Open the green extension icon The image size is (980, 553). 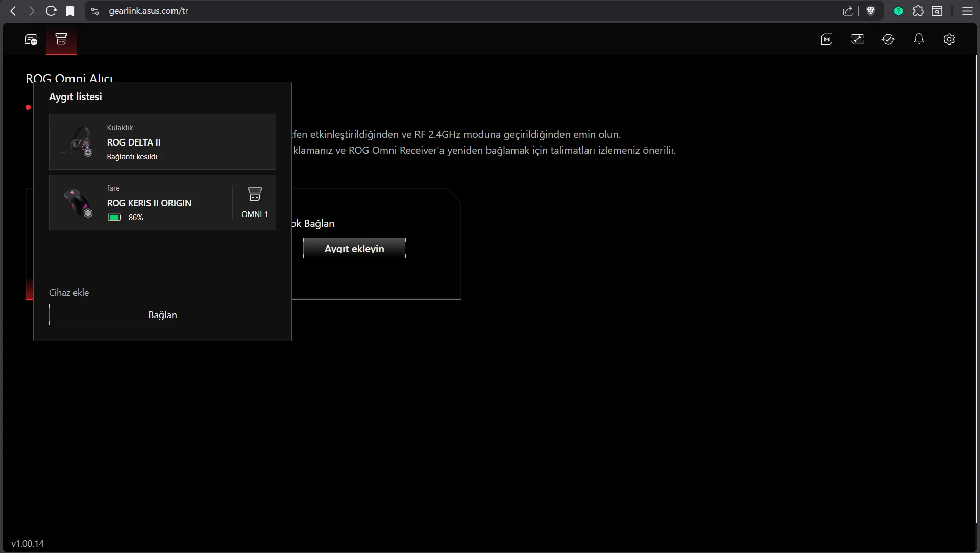899,11
